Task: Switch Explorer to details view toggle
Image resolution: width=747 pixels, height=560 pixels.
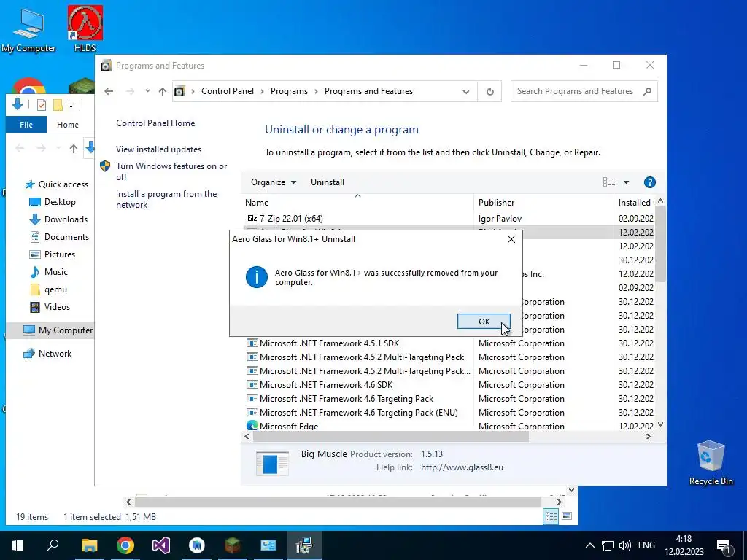Action: (551, 516)
